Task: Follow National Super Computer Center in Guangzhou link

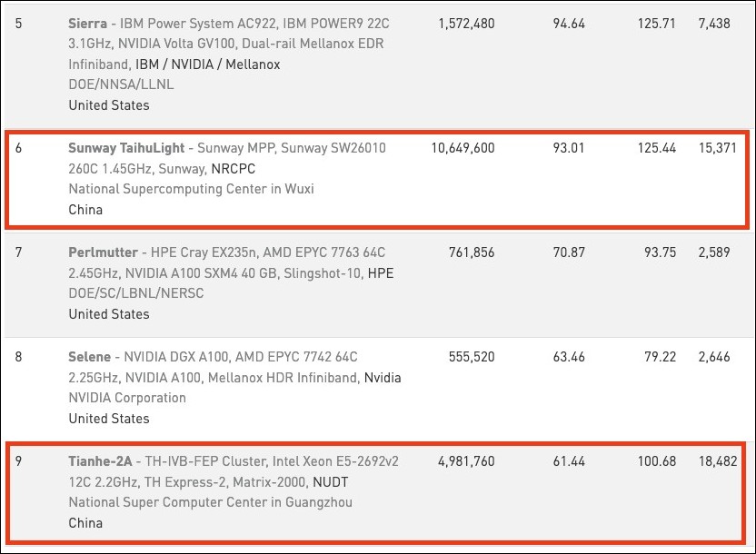Action: click(210, 502)
